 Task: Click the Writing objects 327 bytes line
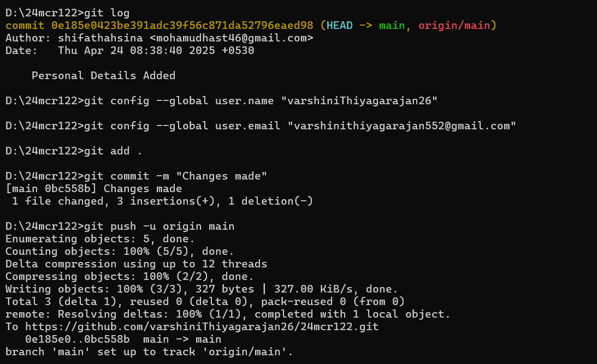tap(202, 289)
